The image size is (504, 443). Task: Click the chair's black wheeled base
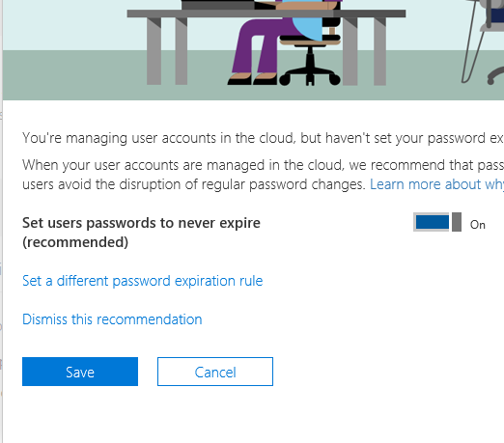click(310, 76)
